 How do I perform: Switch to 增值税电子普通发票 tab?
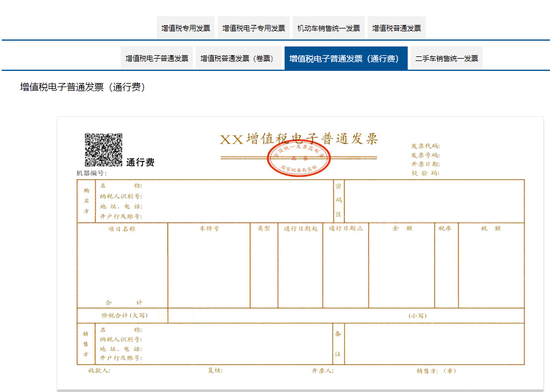[157, 58]
